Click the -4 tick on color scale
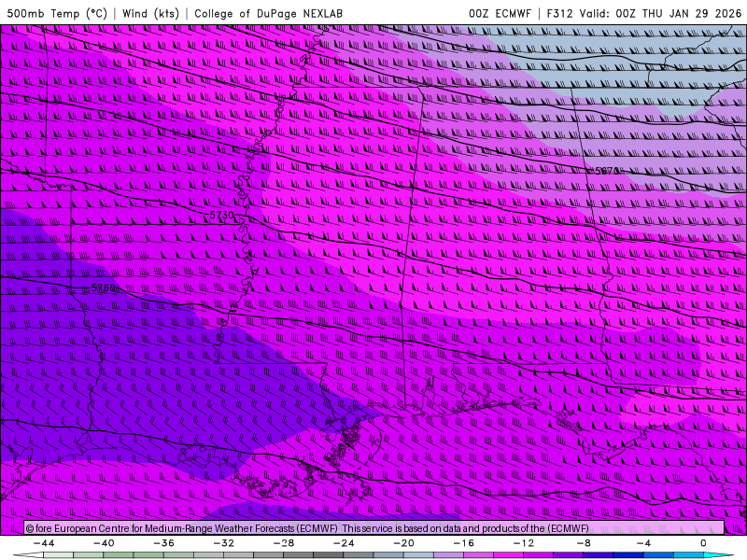The image size is (747, 560). click(643, 543)
